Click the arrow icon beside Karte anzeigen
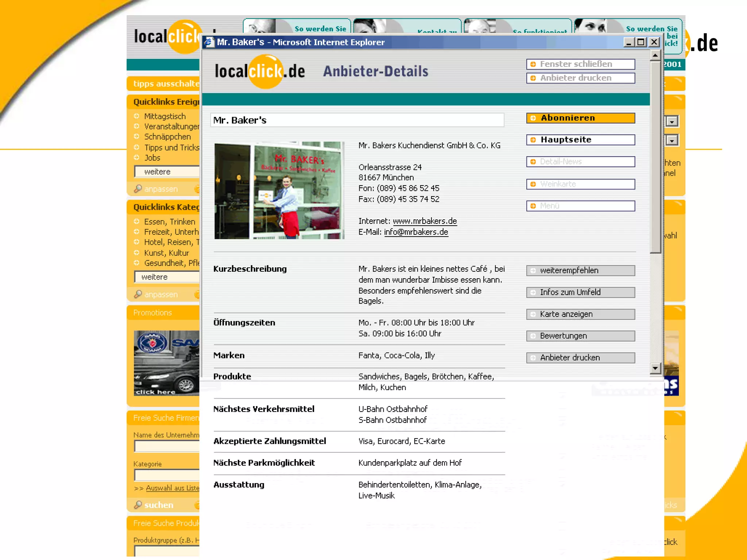The image size is (747, 560). (x=533, y=314)
